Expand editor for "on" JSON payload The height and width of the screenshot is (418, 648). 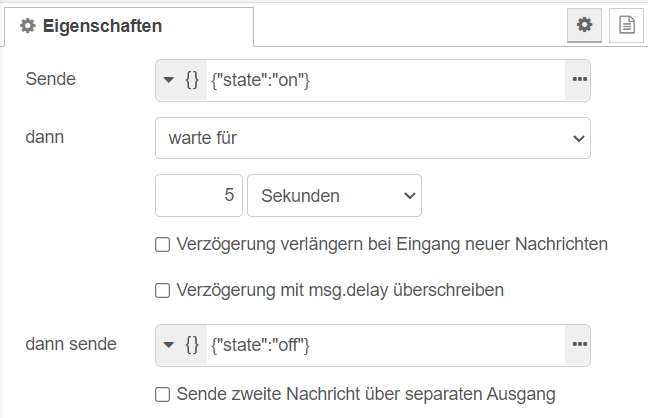pos(578,80)
